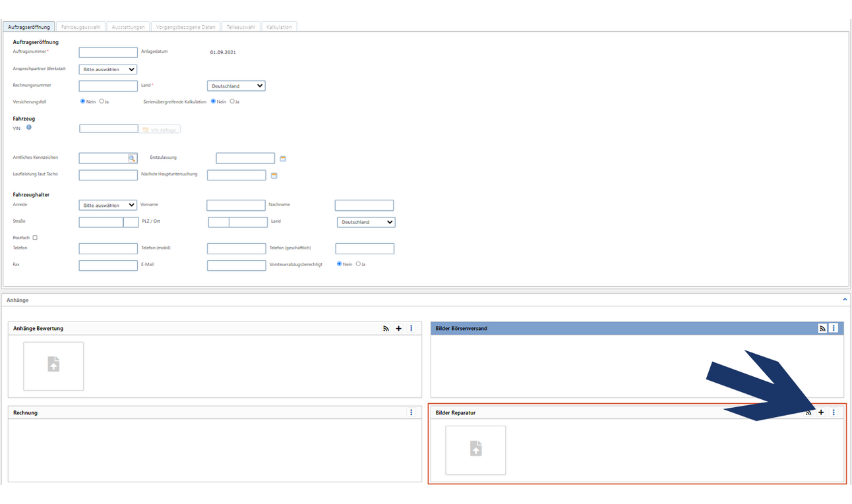The width and height of the screenshot is (852, 504).
Task: Click upload thumbnail in Anhänge Bewertung
Action: pos(53,366)
